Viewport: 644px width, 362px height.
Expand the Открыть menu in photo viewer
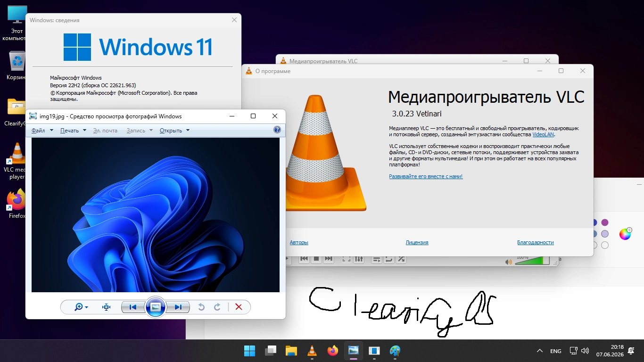174,131
